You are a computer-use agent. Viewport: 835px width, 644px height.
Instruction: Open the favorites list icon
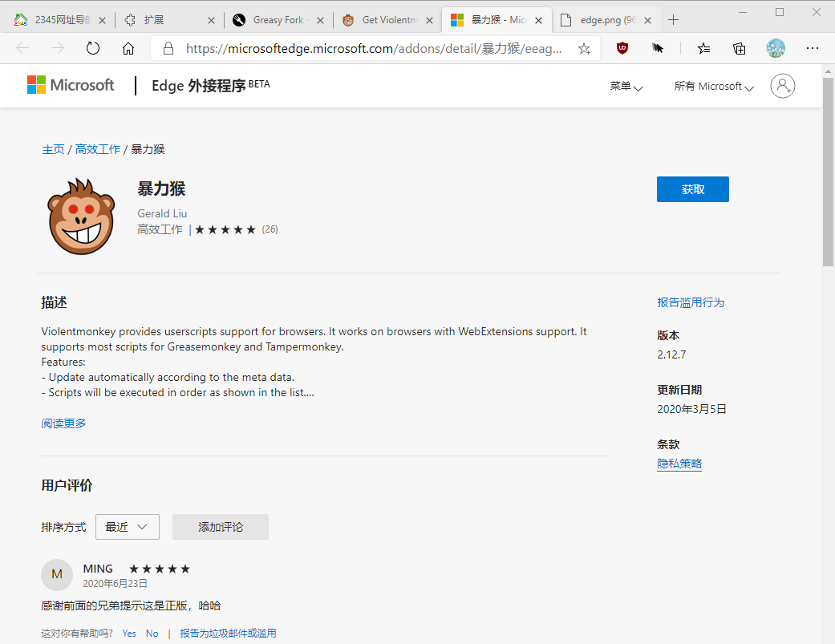click(703, 48)
